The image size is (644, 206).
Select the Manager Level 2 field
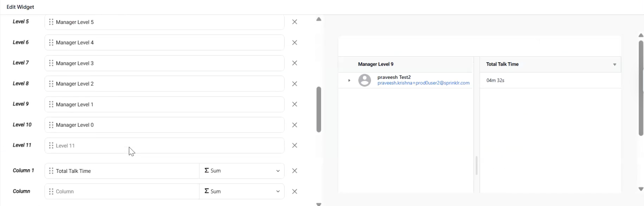pyautogui.click(x=165, y=84)
